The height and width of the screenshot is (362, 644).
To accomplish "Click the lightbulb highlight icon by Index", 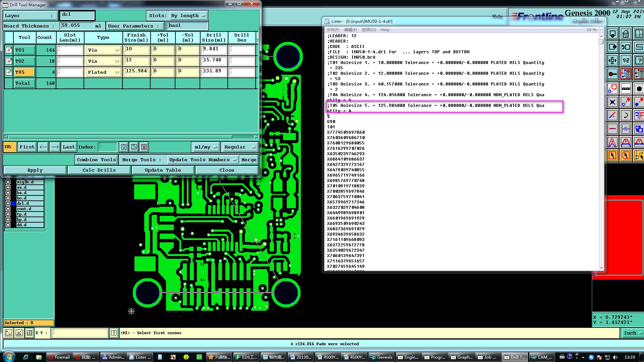I will pyautogui.click(x=124, y=147).
